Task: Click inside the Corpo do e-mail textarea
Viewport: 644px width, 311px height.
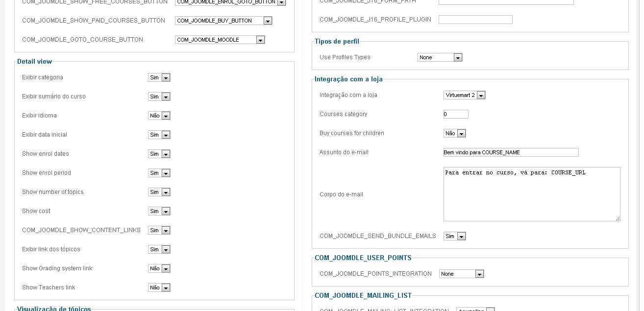Action: point(531,194)
